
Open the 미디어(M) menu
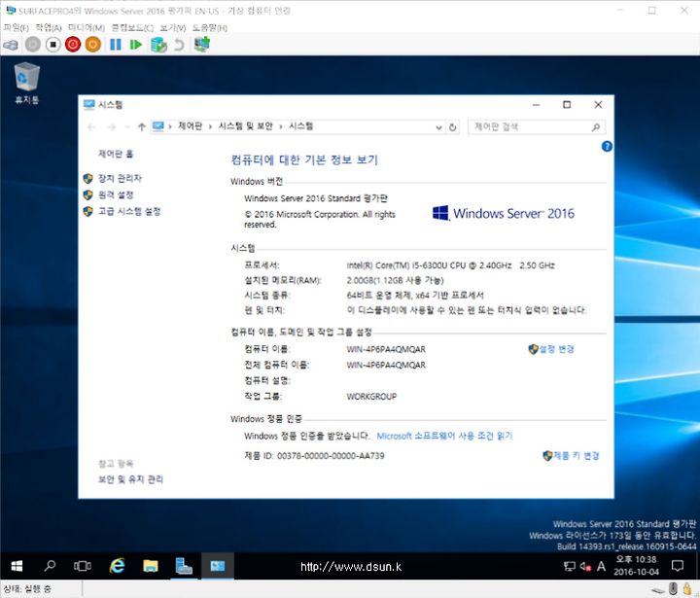(x=87, y=27)
